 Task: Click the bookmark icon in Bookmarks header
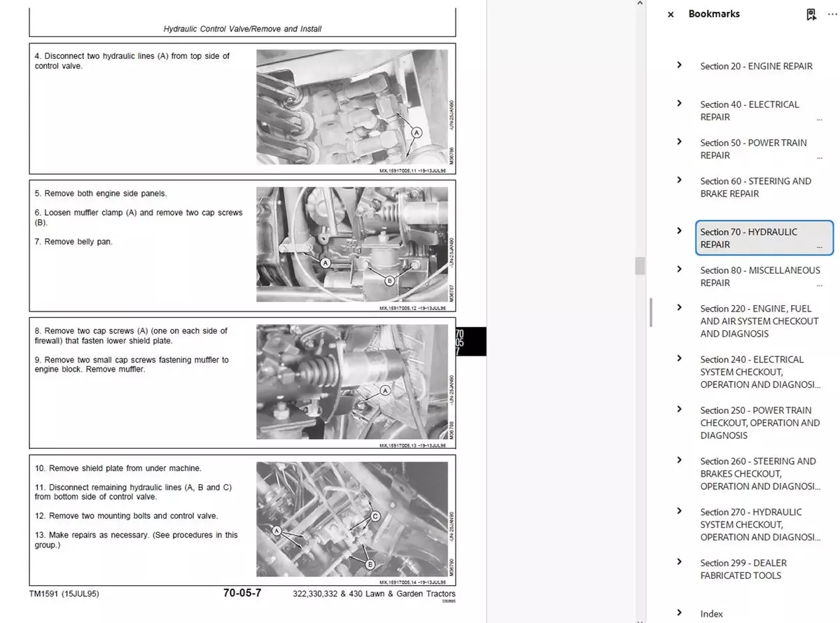pos(811,14)
